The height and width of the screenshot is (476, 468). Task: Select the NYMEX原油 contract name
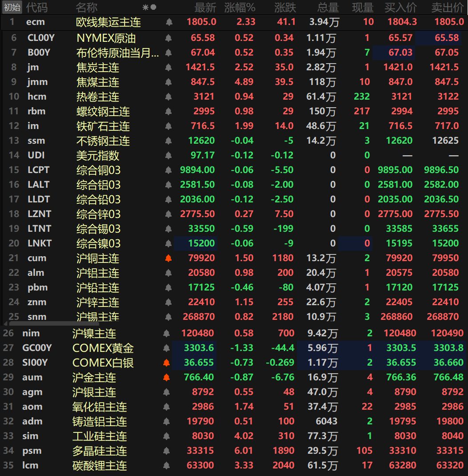coord(106,38)
